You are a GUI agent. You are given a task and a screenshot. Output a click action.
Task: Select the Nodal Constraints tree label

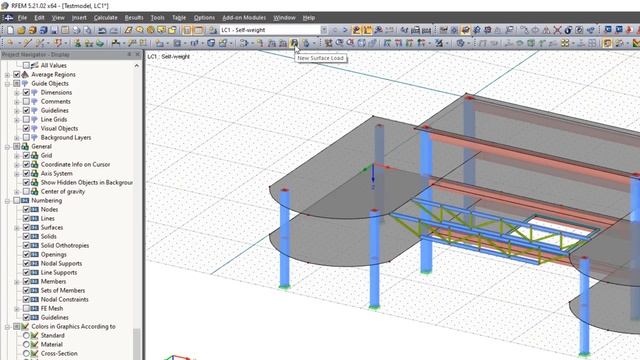tap(64, 299)
